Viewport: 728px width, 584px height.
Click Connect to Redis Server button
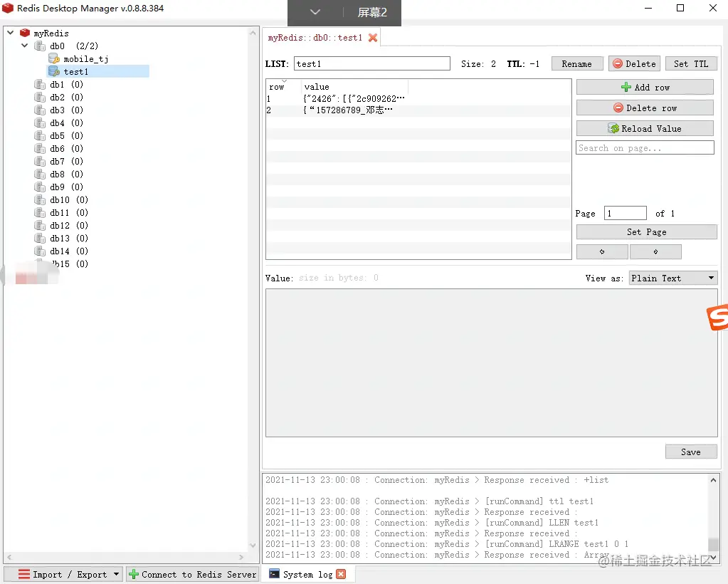[192, 574]
